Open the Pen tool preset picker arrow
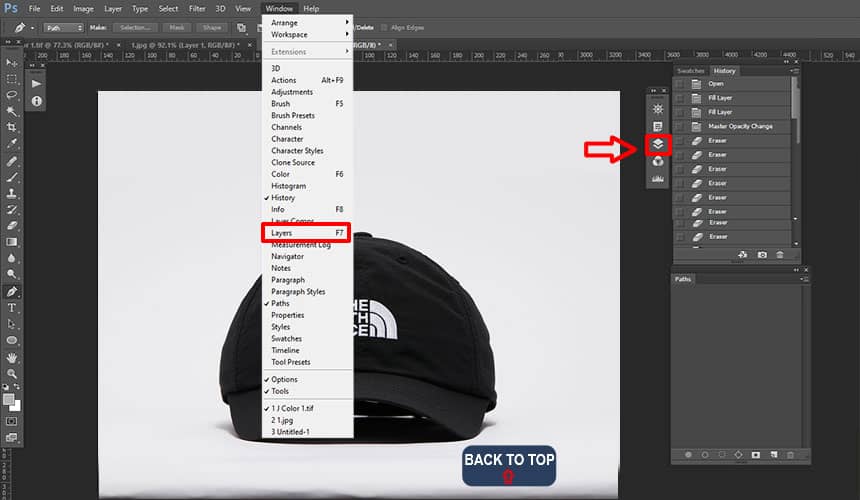 click(32, 27)
